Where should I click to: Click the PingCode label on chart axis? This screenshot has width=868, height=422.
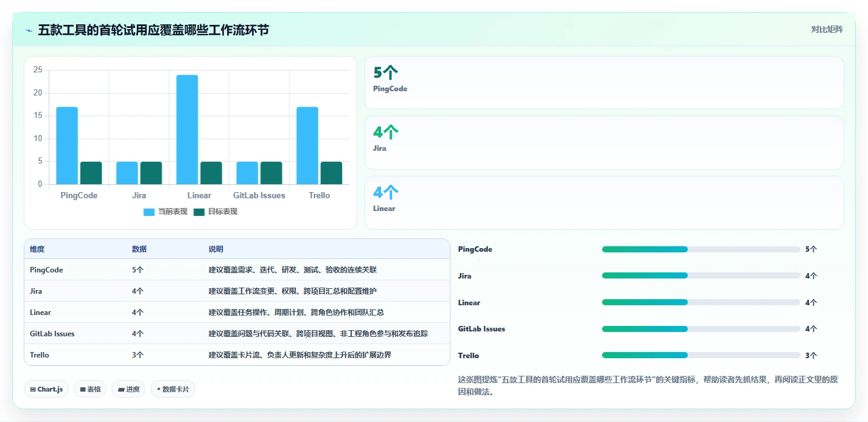click(79, 196)
